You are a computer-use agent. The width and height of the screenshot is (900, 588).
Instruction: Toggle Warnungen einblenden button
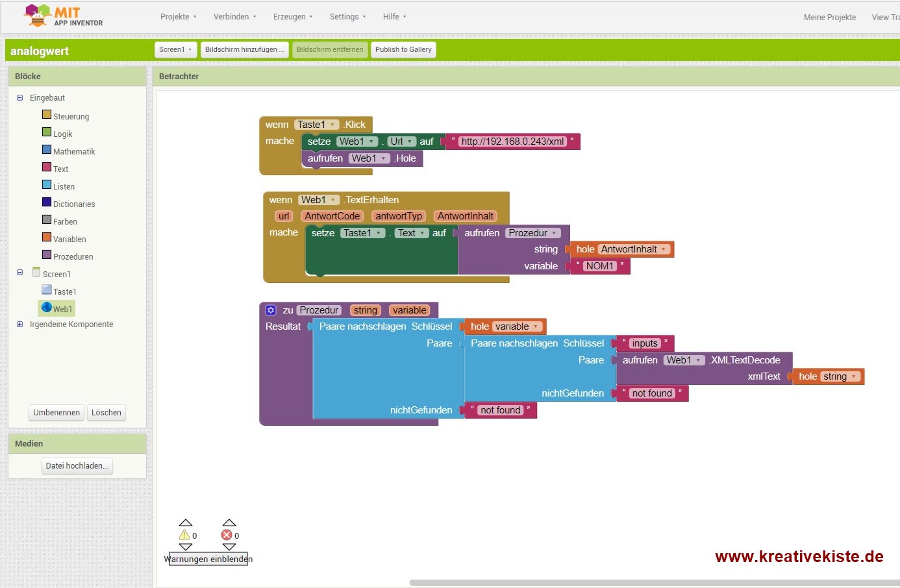pyautogui.click(x=208, y=559)
